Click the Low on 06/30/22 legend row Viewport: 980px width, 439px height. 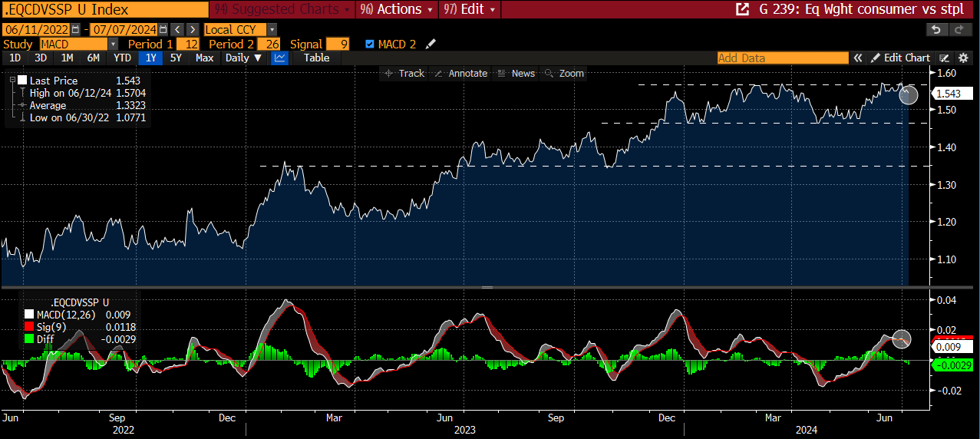click(x=81, y=117)
